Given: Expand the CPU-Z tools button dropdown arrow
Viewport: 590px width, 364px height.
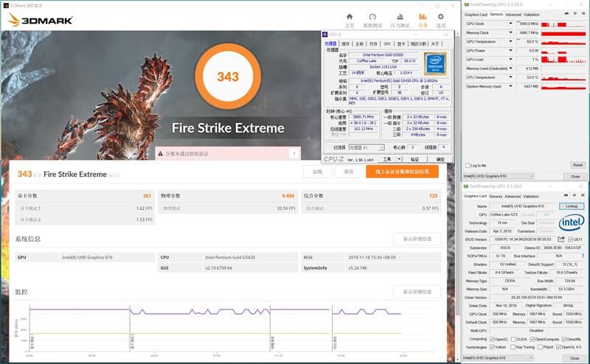Looking at the screenshot, I should [399, 159].
